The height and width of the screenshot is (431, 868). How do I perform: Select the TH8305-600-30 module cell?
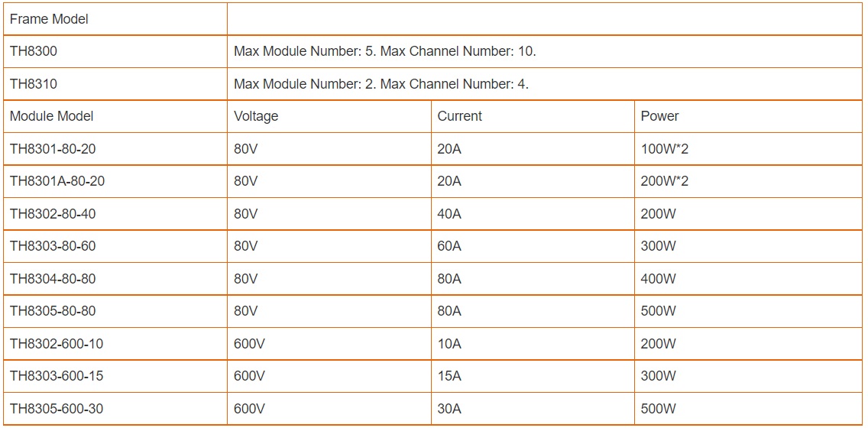pyautogui.click(x=115, y=409)
